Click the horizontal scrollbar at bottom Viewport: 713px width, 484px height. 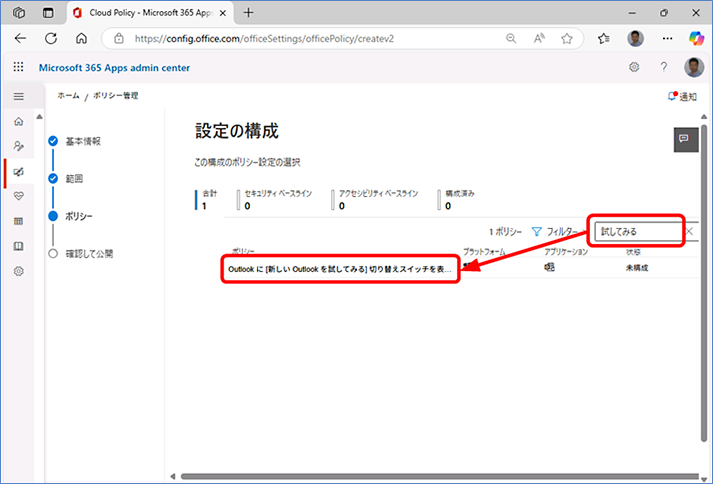(438, 476)
